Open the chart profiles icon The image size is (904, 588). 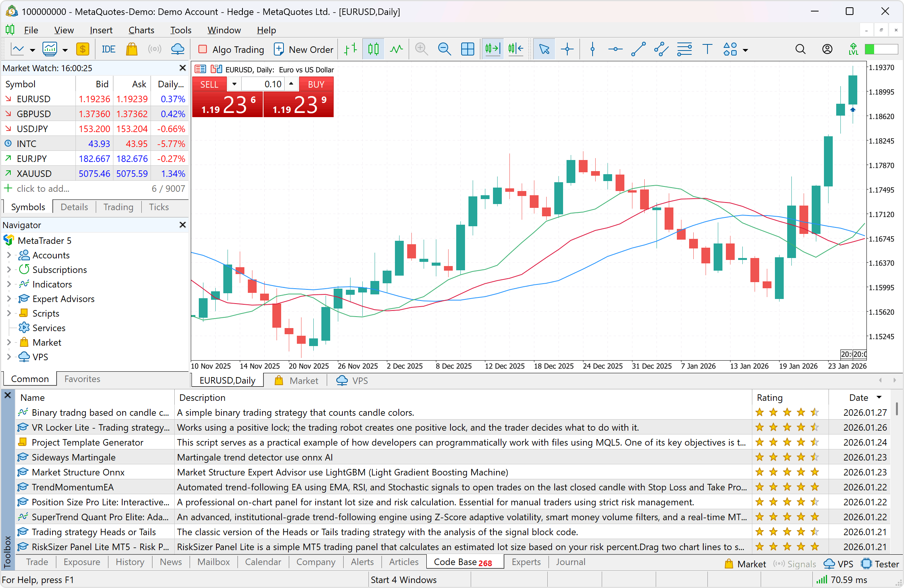click(50, 49)
